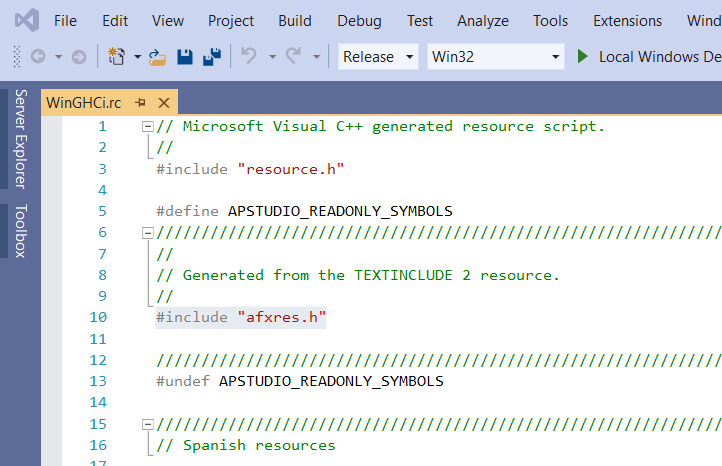The image size is (722, 466).
Task: Click the Navigate Forward arrow icon
Action: (78, 57)
